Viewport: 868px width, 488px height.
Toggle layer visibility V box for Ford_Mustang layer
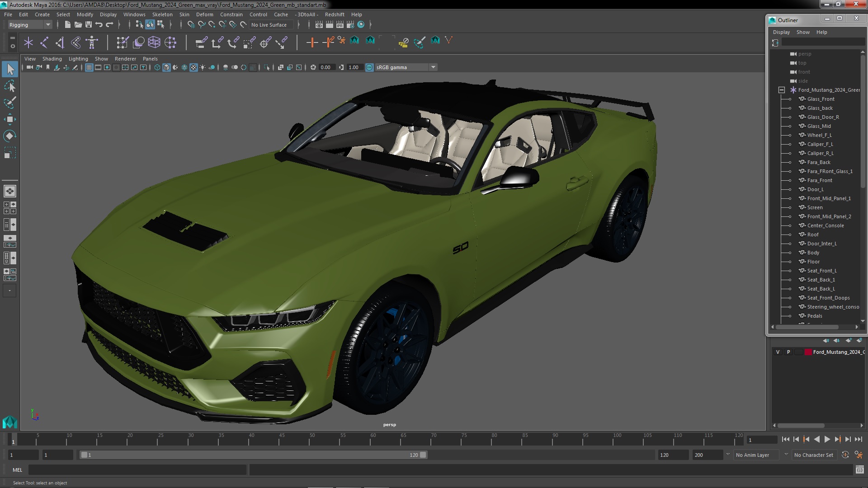[778, 352]
